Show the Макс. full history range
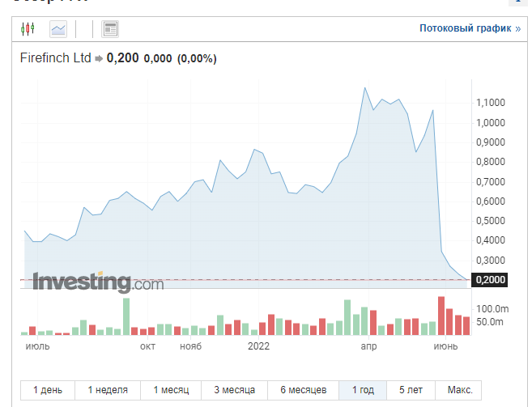The height and width of the screenshot is (407, 532). [459, 389]
